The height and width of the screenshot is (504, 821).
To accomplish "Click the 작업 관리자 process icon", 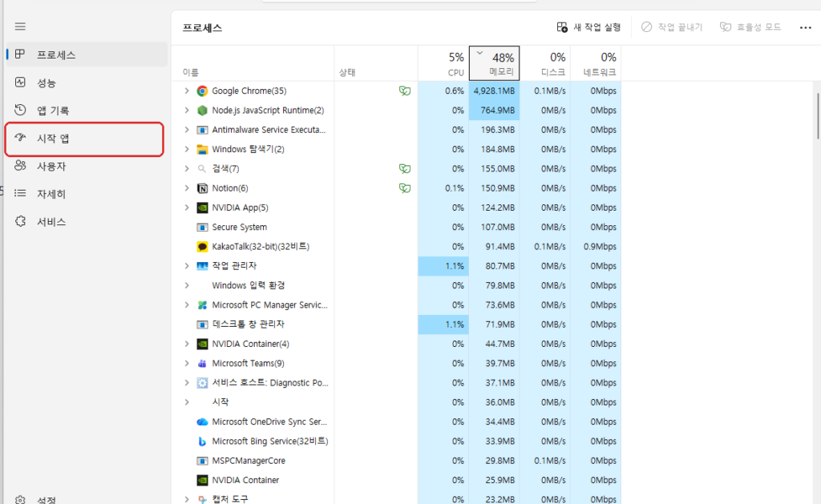I will click(x=202, y=266).
